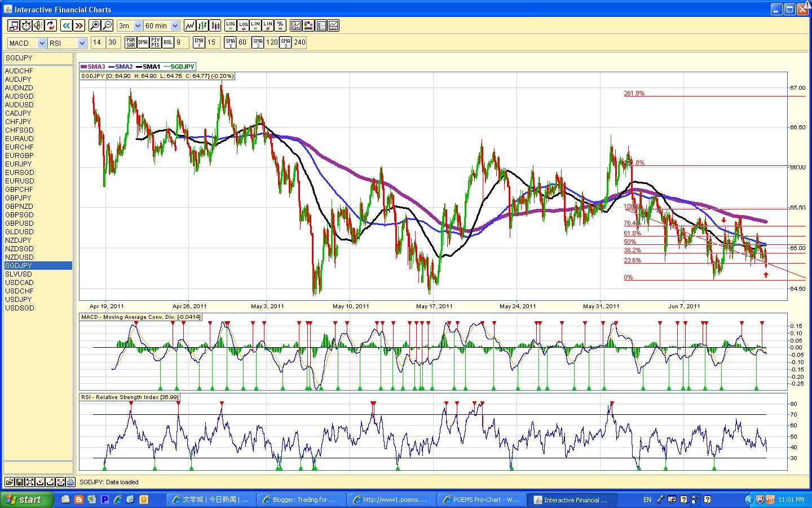Screen dimensions: 812x508
Task: Select the LOG not-equal scale icon
Action: (x=243, y=25)
